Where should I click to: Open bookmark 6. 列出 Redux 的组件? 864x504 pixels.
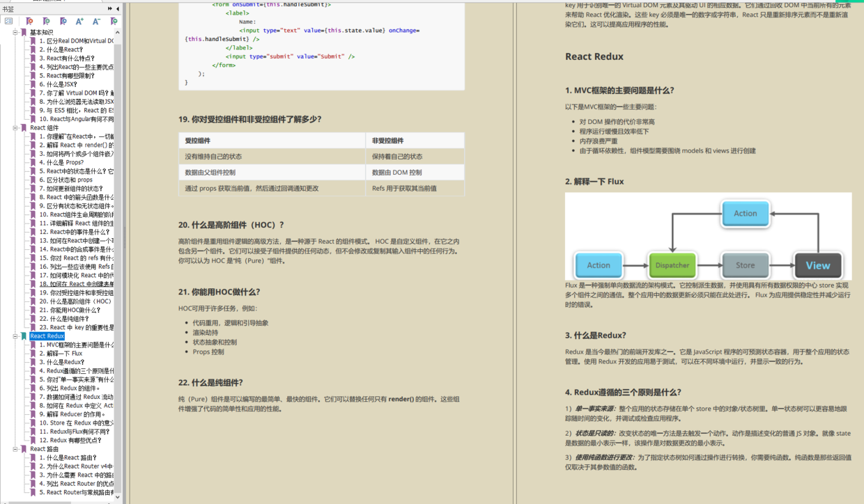pyautogui.click(x=69, y=388)
